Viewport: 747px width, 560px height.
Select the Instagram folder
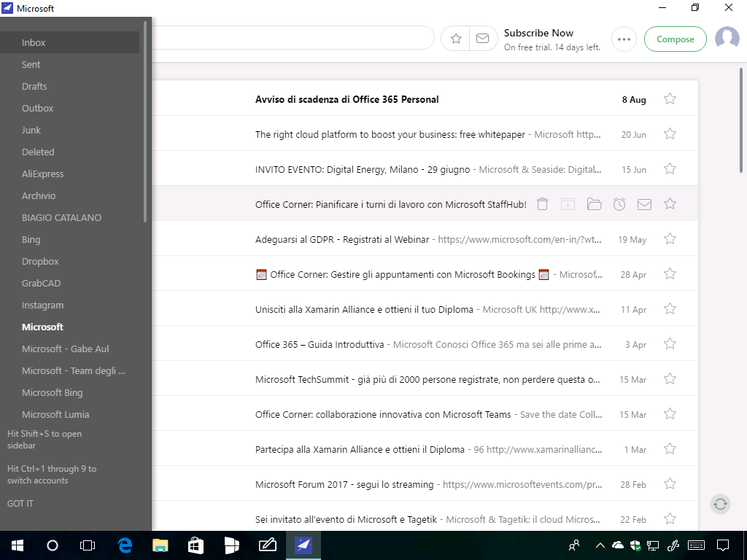click(69, 306)
